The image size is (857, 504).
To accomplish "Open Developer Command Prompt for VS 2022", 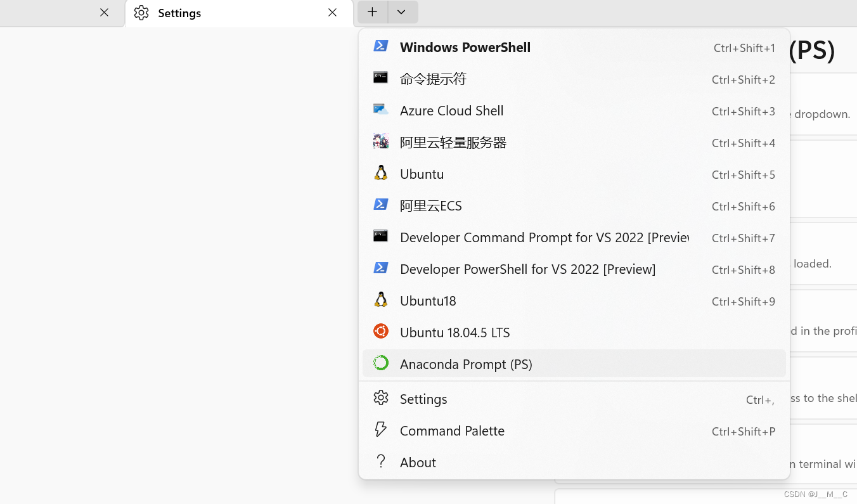I will pyautogui.click(x=574, y=237).
